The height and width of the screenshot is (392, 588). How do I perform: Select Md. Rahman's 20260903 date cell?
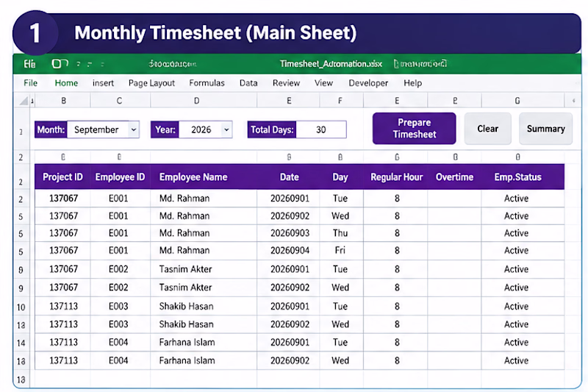coord(290,233)
